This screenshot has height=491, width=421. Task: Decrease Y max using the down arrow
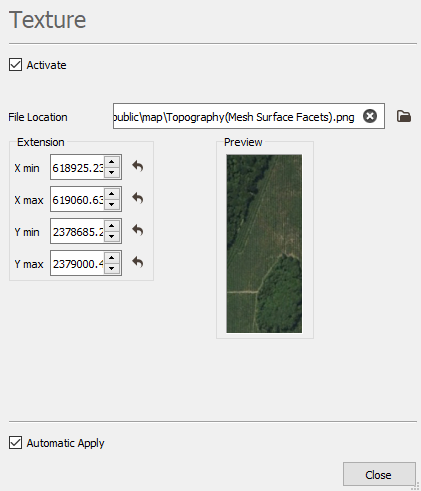(x=112, y=268)
